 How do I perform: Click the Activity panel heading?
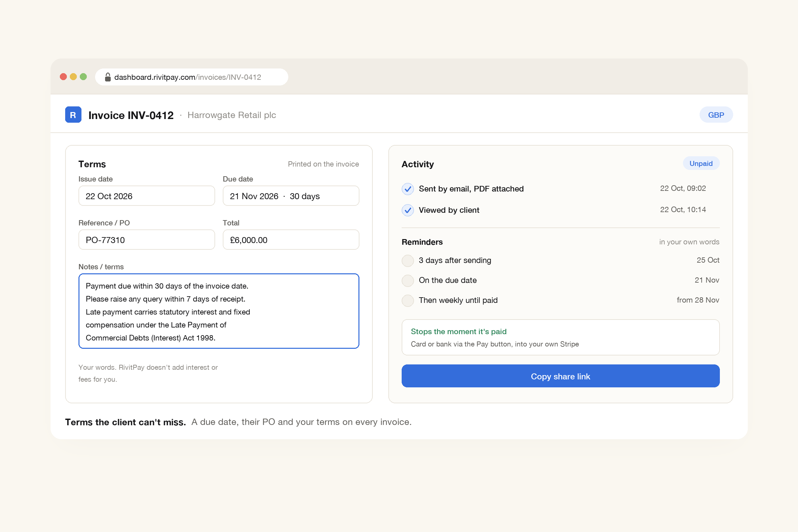(x=418, y=164)
